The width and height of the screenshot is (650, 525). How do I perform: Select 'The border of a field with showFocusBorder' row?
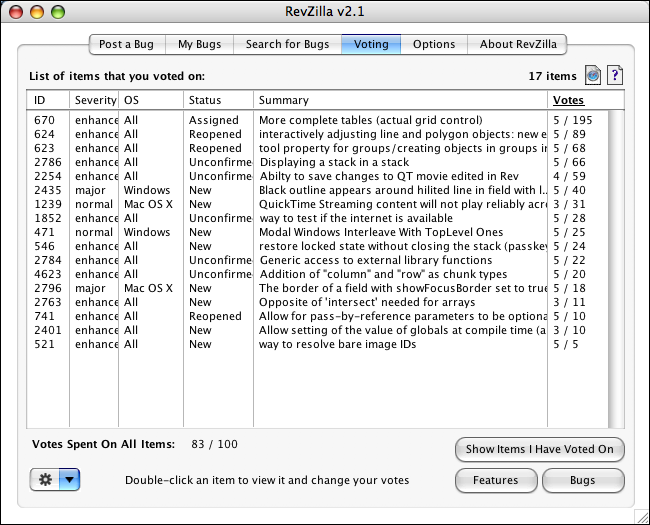point(318,288)
